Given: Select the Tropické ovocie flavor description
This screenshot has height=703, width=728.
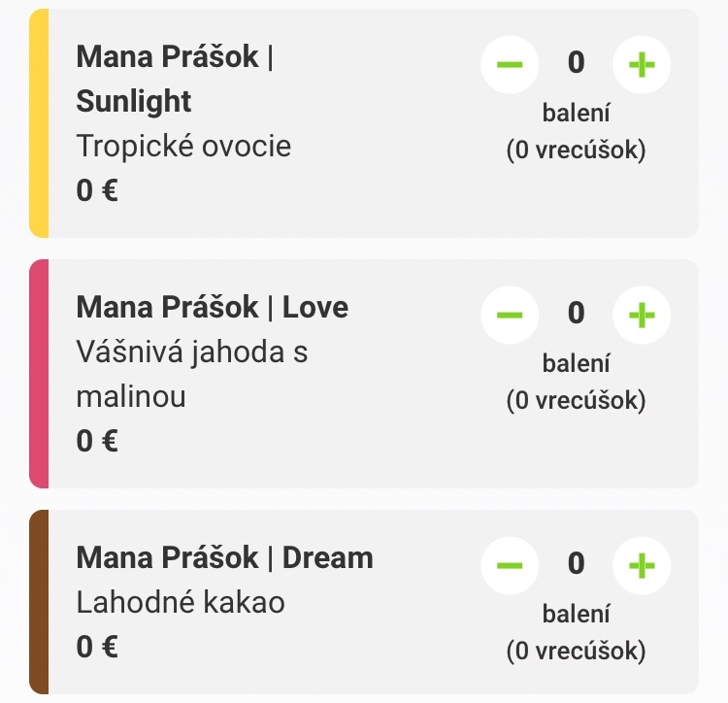Looking at the screenshot, I should click(x=183, y=146).
